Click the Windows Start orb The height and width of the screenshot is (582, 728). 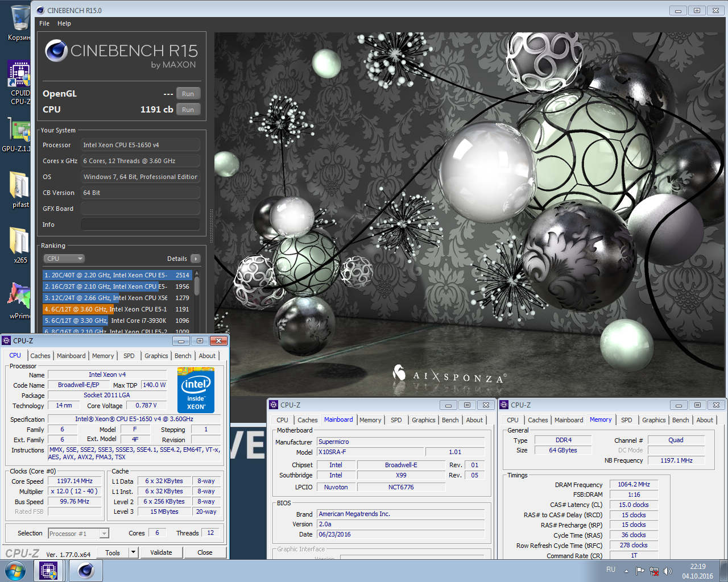pyautogui.click(x=15, y=571)
